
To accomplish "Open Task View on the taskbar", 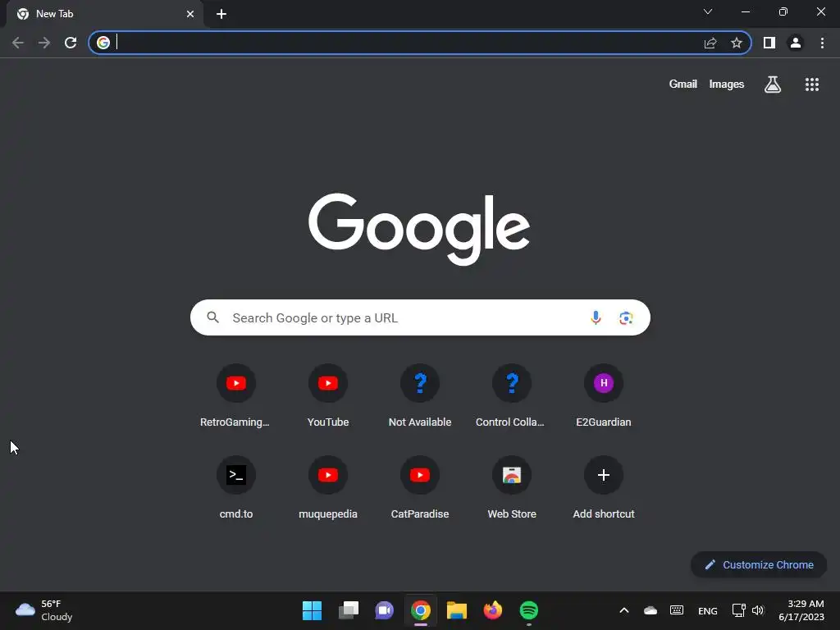I will pos(348,610).
